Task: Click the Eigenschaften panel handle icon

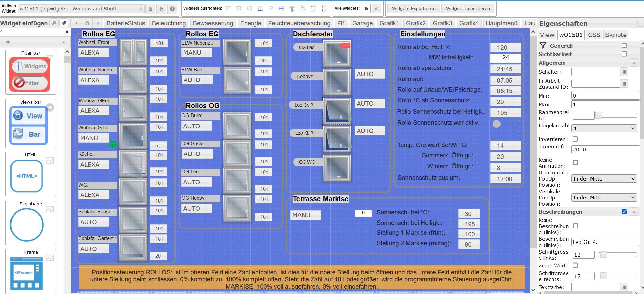Action: coord(640,23)
